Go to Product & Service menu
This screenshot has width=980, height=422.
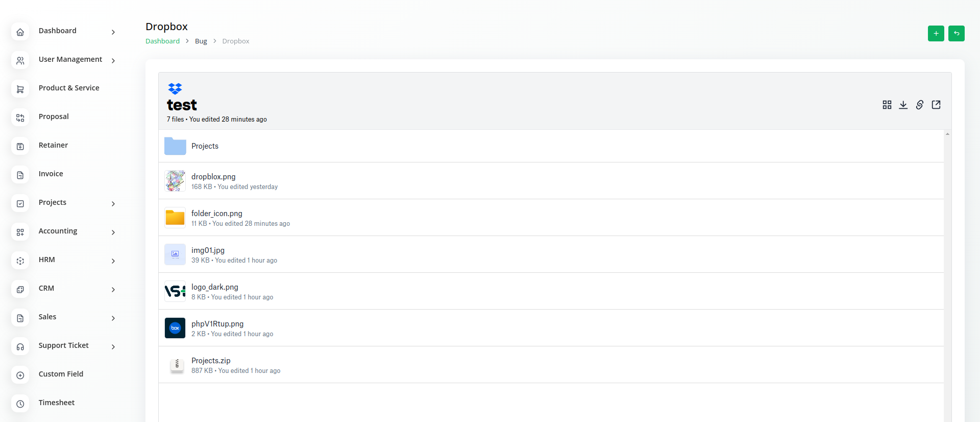pyautogui.click(x=69, y=88)
